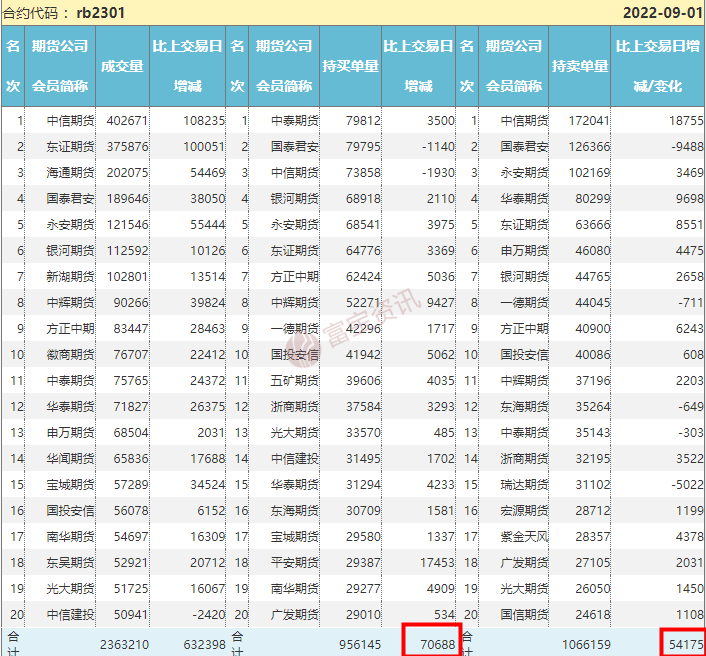The image size is (706, 656).
Task: Click 五矿期货 in long position list
Action: (295, 379)
